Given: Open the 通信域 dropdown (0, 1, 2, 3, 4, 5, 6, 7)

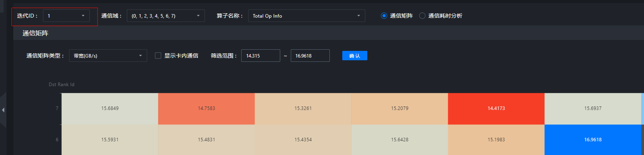Looking at the screenshot, I should tap(165, 16).
